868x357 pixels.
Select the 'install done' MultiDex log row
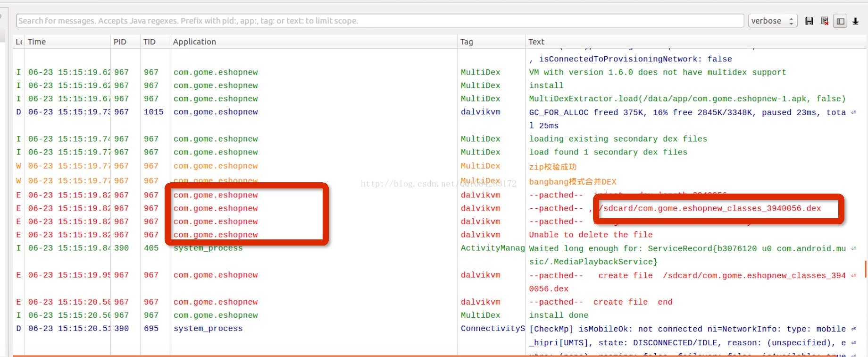(x=439, y=315)
